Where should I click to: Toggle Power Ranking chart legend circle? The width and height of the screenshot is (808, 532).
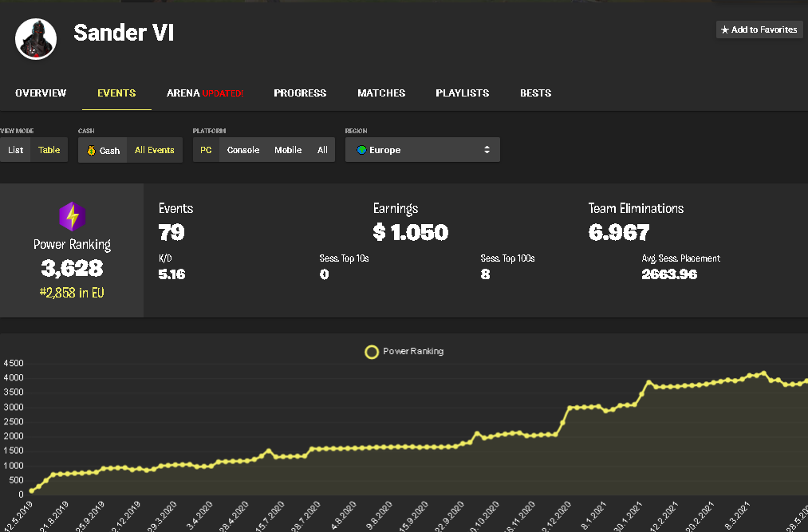coord(372,352)
